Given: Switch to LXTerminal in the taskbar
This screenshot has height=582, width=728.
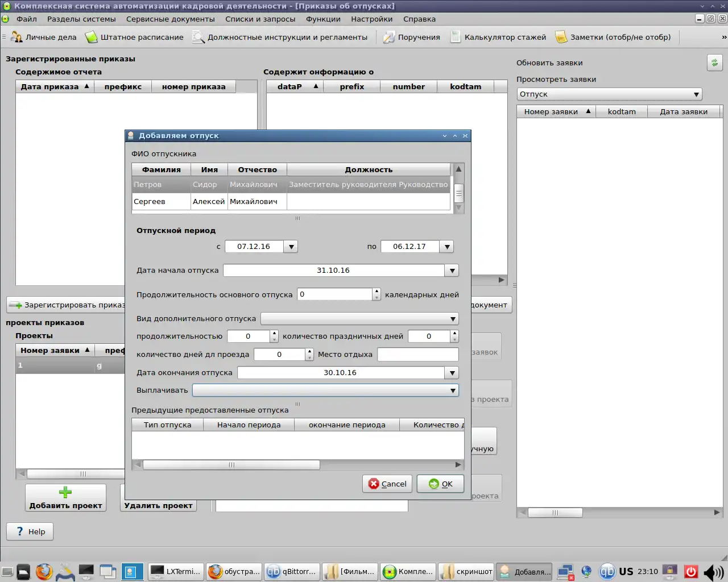Looking at the screenshot, I should pos(176,572).
